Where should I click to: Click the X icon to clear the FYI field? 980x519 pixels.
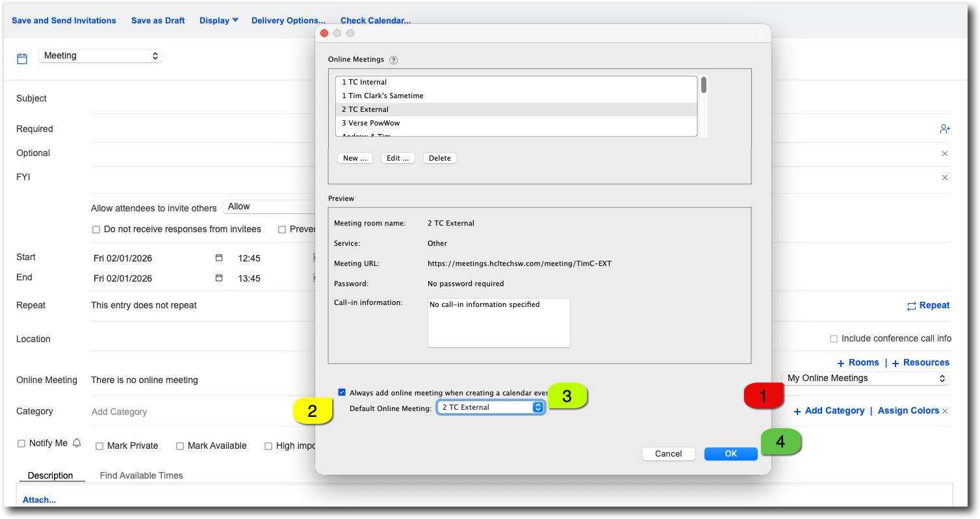(945, 178)
